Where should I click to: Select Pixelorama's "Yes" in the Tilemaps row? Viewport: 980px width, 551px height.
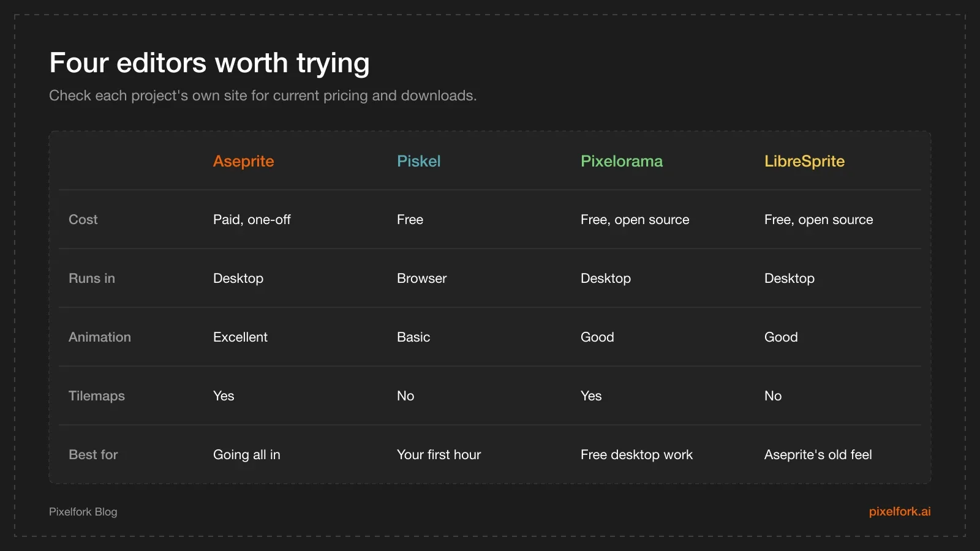591,395
